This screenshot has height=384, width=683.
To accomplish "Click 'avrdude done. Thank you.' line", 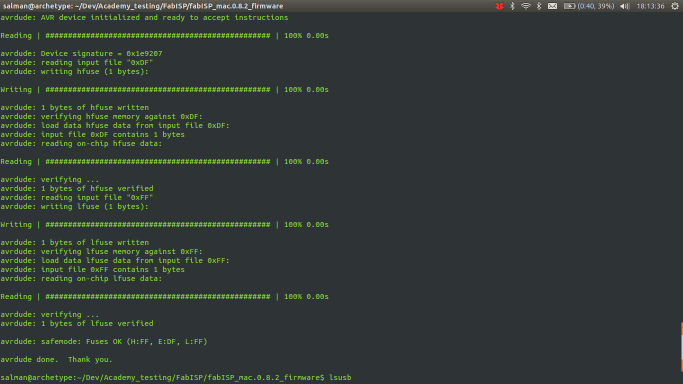I will [56, 360].
